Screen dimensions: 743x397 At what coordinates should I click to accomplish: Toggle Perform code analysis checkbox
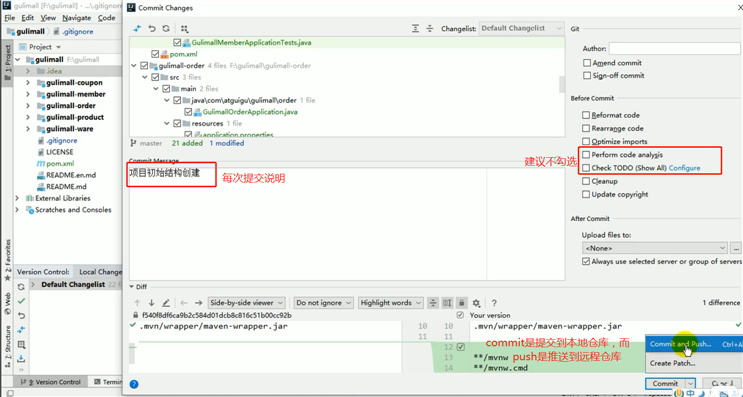(586, 154)
